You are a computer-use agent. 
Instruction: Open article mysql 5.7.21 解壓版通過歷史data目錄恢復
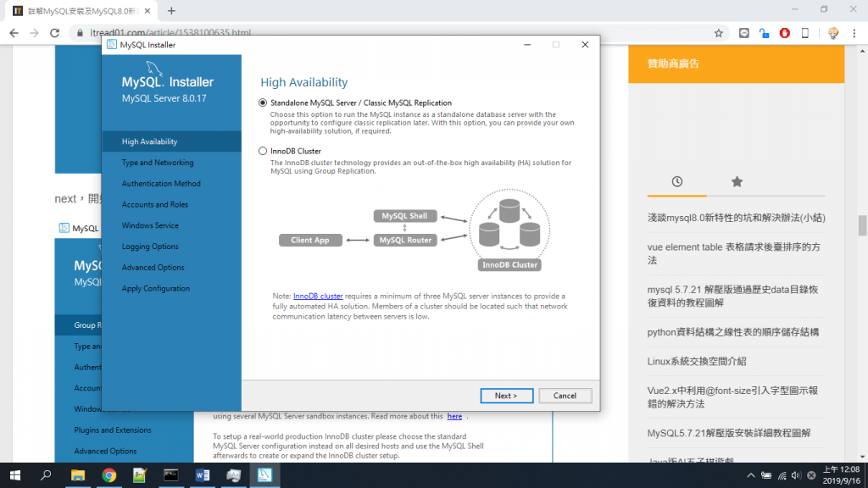(x=732, y=296)
